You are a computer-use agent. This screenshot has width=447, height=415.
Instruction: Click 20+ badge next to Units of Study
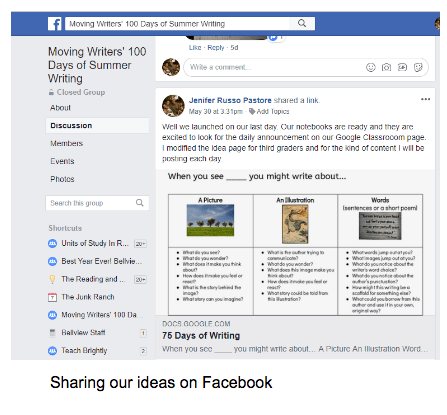pyautogui.click(x=140, y=244)
